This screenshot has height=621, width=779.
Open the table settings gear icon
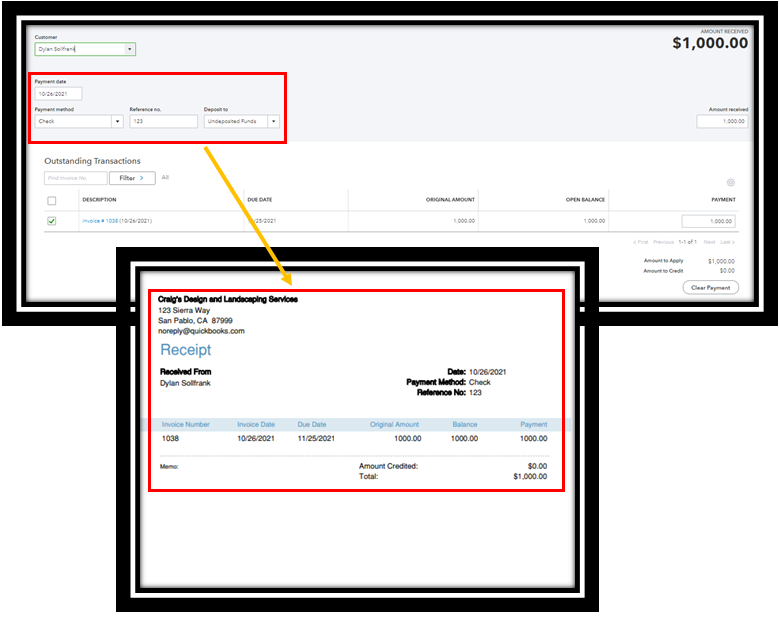point(730,182)
